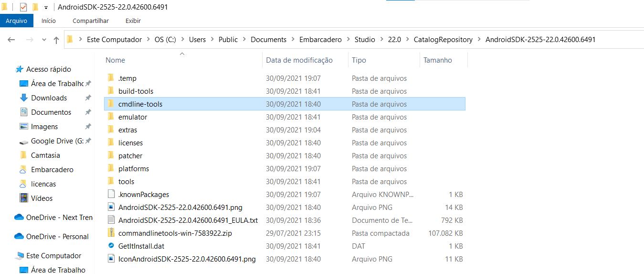Open the Compartilhar ribbon tab

[x=91, y=21]
